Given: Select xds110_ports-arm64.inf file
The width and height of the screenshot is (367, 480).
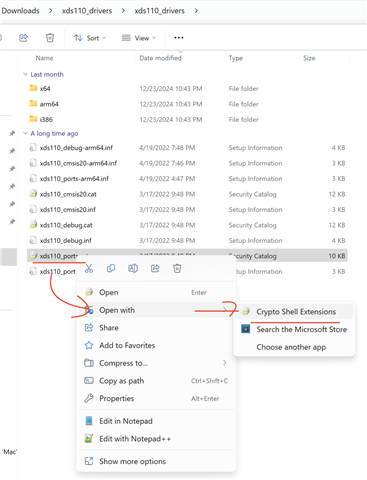Looking at the screenshot, I should click(74, 179).
